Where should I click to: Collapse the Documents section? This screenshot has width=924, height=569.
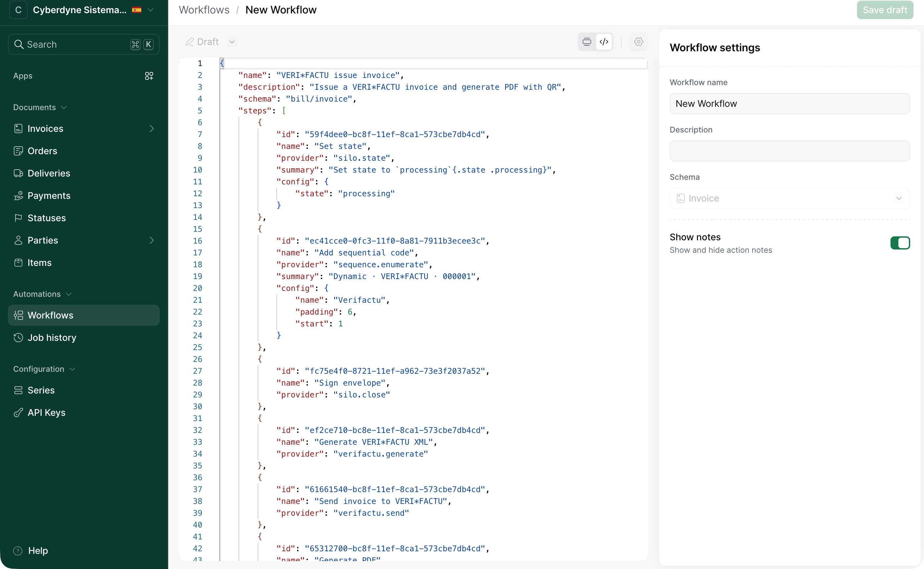40,107
